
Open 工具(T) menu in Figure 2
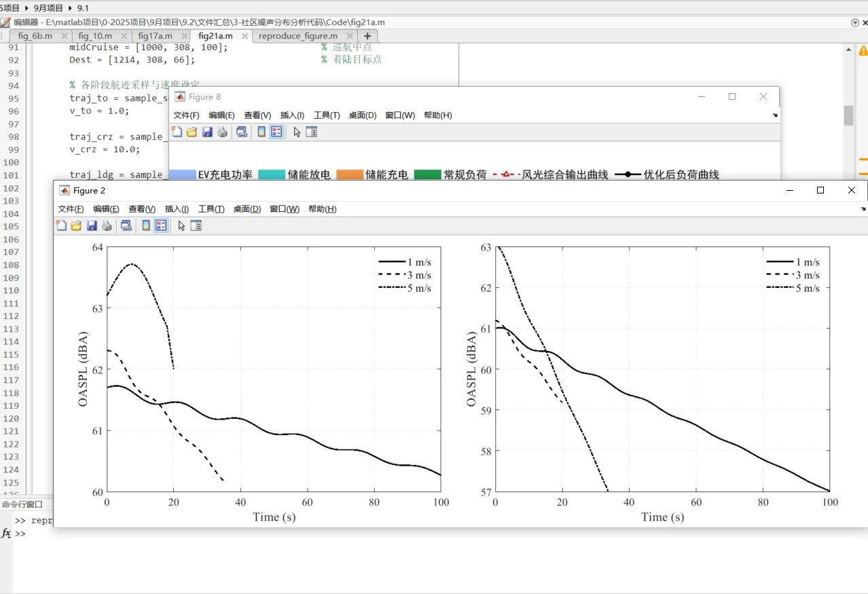211,209
